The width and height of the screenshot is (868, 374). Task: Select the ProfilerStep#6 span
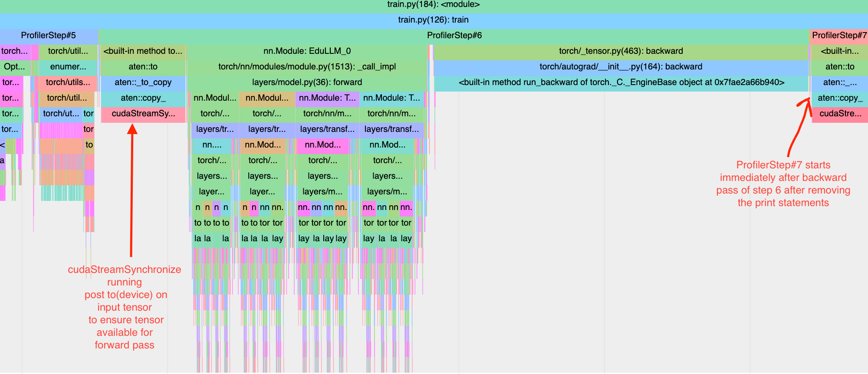click(x=454, y=36)
